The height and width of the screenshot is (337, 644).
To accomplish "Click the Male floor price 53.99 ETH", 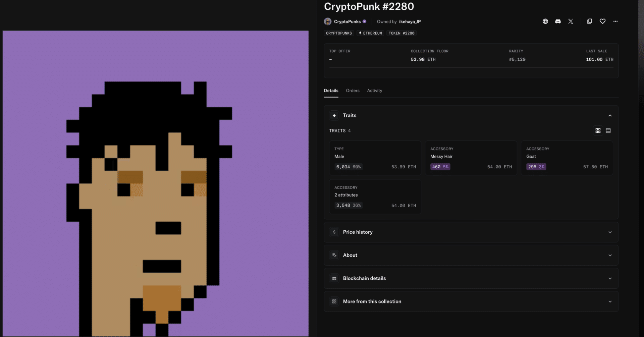I will click(404, 167).
